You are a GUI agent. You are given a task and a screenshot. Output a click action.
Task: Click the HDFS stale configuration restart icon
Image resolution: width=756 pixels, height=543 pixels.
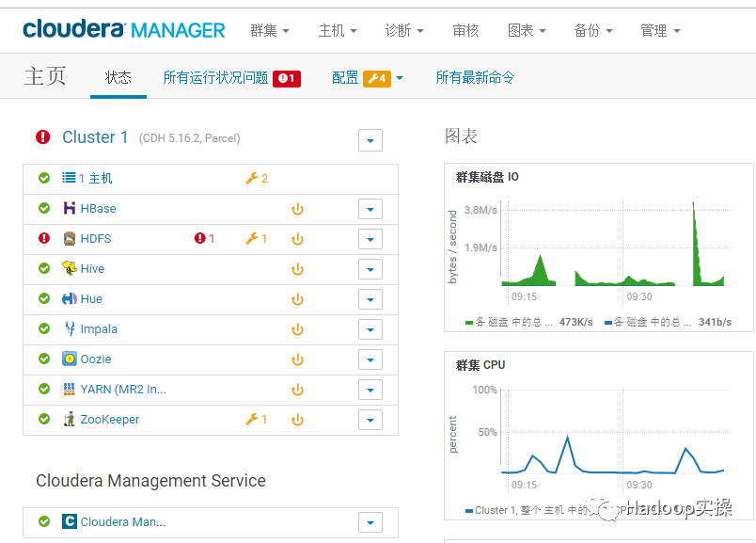click(297, 239)
